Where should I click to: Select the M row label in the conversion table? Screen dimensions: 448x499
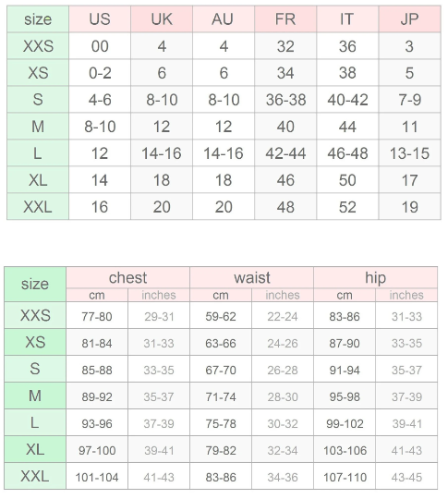tap(38, 127)
